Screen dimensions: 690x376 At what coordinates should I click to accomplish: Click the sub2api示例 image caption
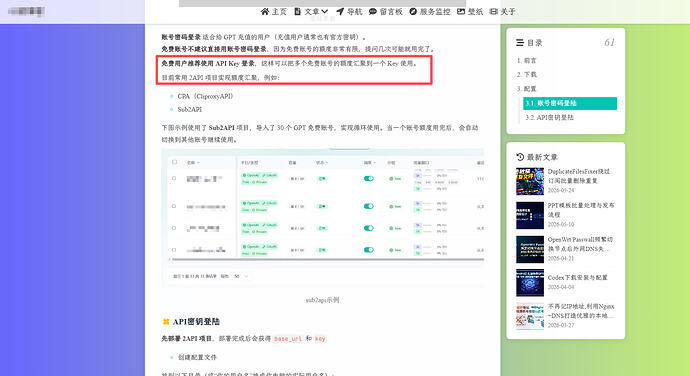pos(322,300)
